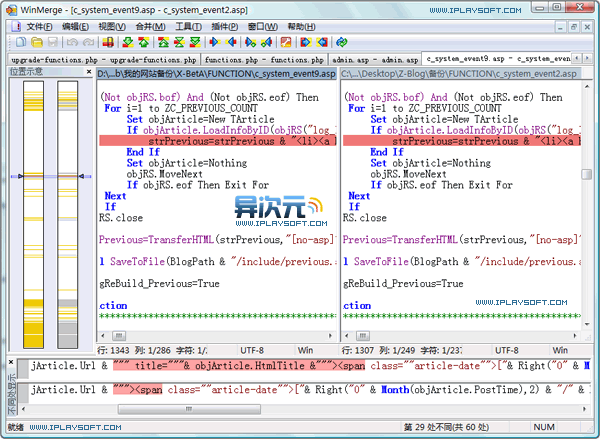Open the 插件(P) menu
Screen dimensions: 600x439
click(x=225, y=26)
